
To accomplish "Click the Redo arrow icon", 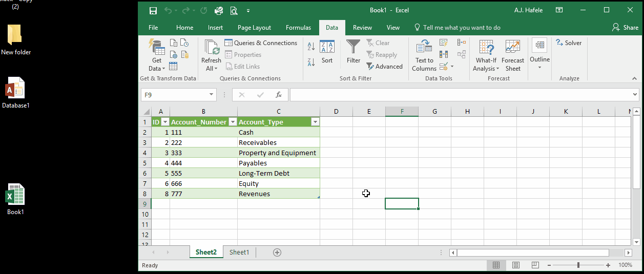I will (185, 10).
